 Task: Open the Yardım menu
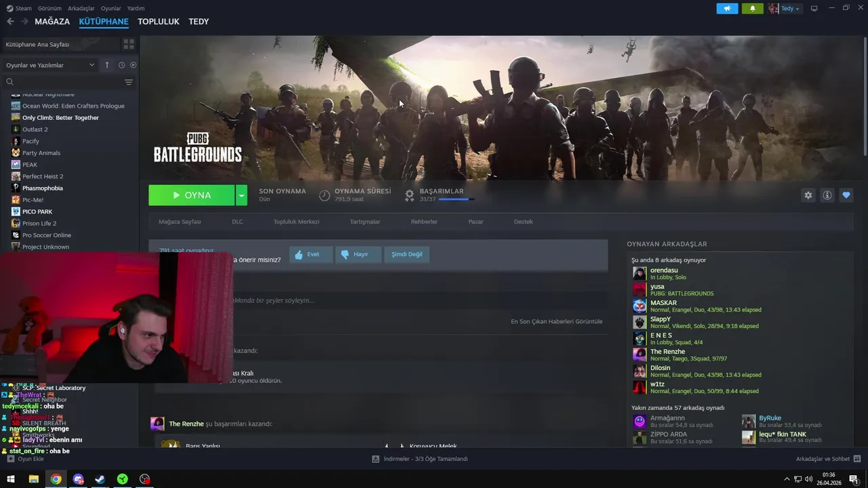coord(136,8)
